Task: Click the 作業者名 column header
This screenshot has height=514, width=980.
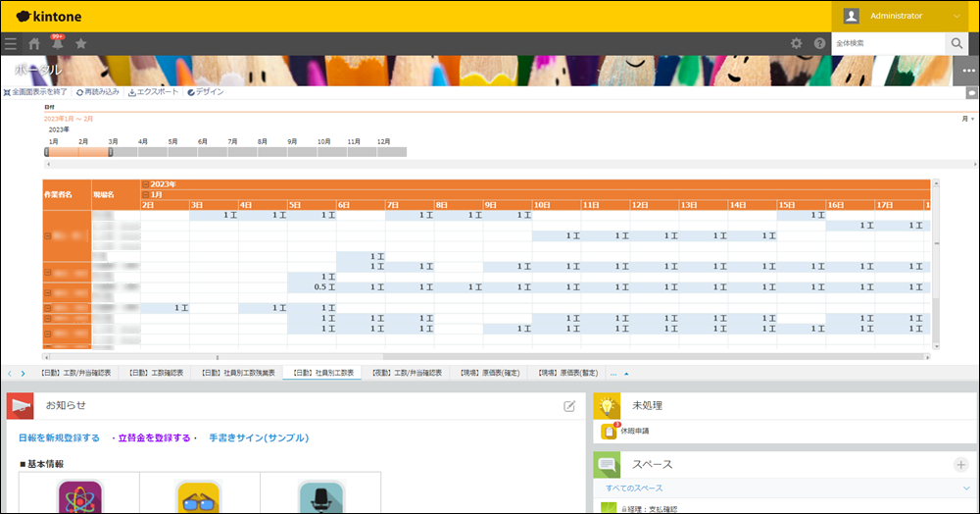Action: (x=67, y=195)
